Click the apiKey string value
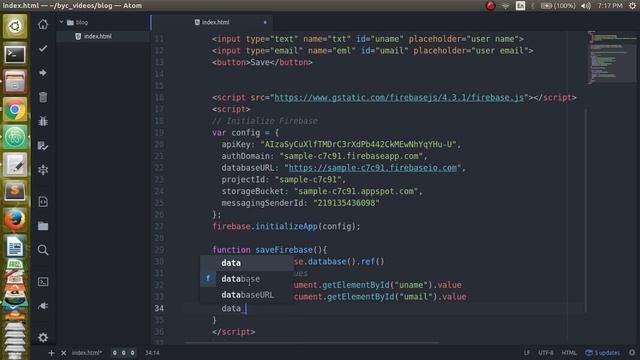This screenshot has width=640, height=360. [358, 144]
